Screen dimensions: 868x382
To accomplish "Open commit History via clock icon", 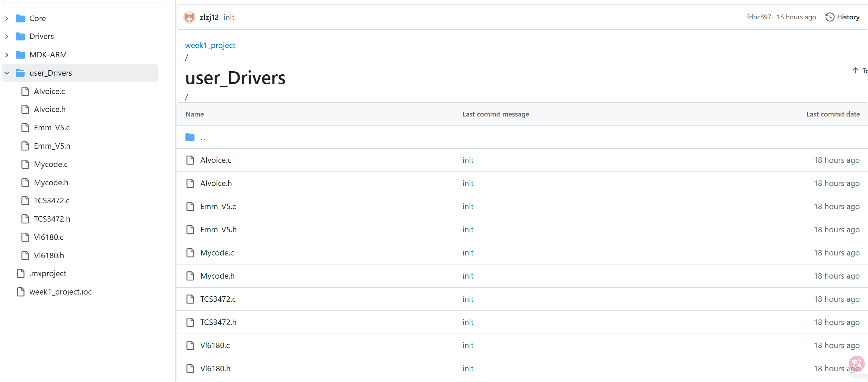I will (x=830, y=17).
